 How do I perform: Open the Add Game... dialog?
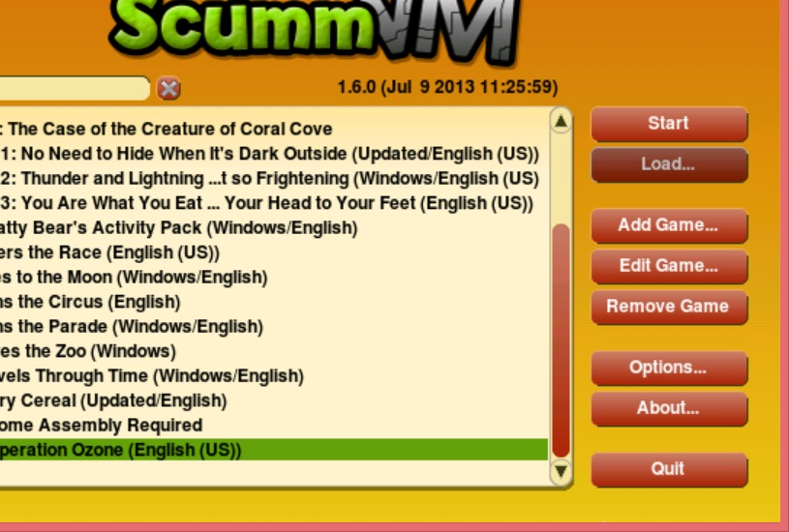click(669, 225)
